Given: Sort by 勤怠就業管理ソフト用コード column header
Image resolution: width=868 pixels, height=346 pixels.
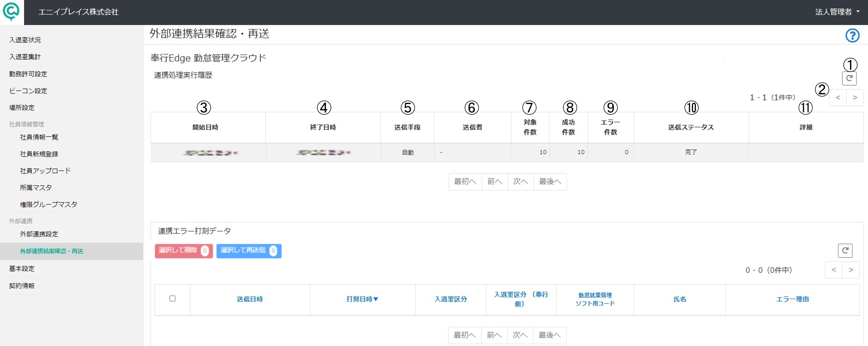Looking at the screenshot, I should 595,299.
